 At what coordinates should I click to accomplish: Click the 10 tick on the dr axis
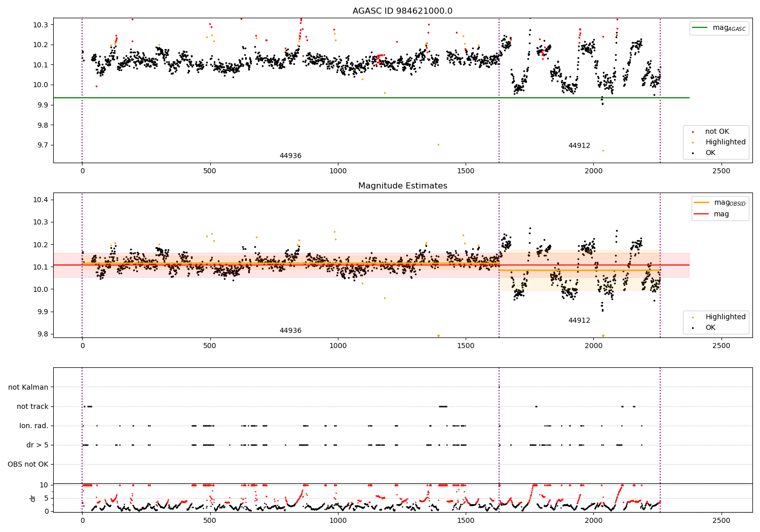[45, 485]
